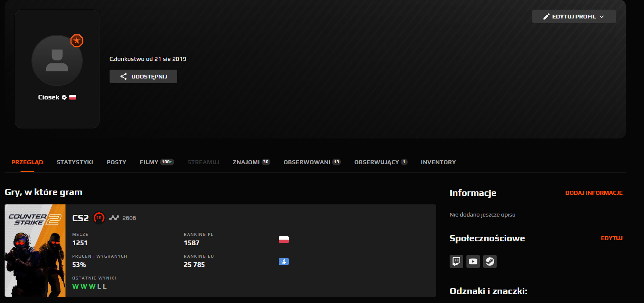
Task: Click the 100+ badge on Filmy
Action: coord(167,162)
